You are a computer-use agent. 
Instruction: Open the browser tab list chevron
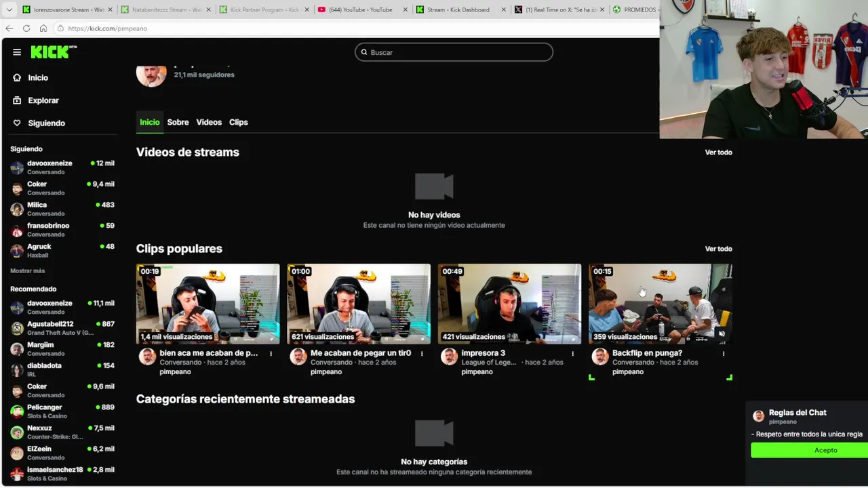point(9,10)
